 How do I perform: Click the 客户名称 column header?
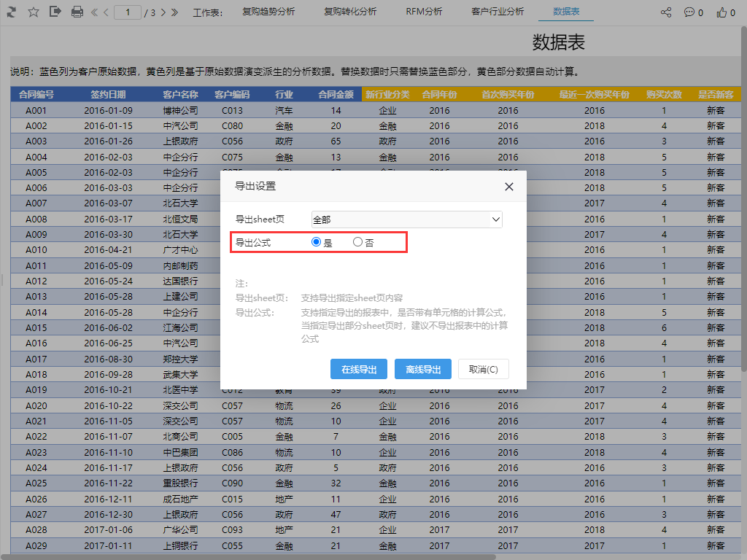[180, 94]
